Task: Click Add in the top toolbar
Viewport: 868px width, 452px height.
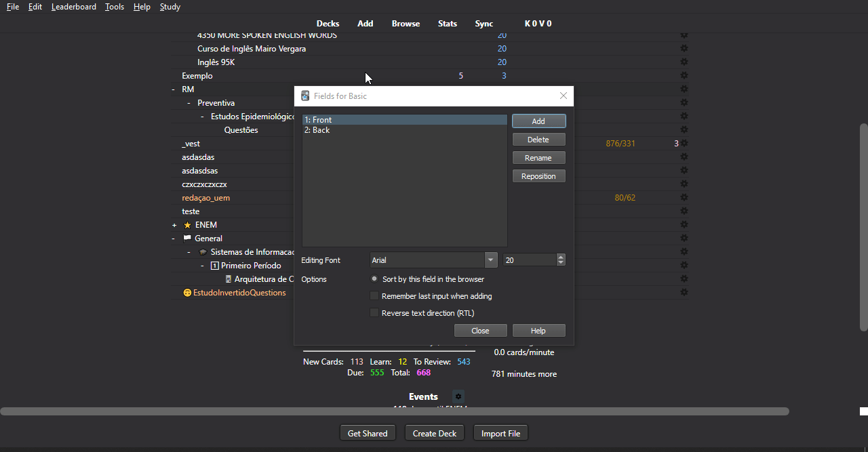Action: click(x=366, y=24)
